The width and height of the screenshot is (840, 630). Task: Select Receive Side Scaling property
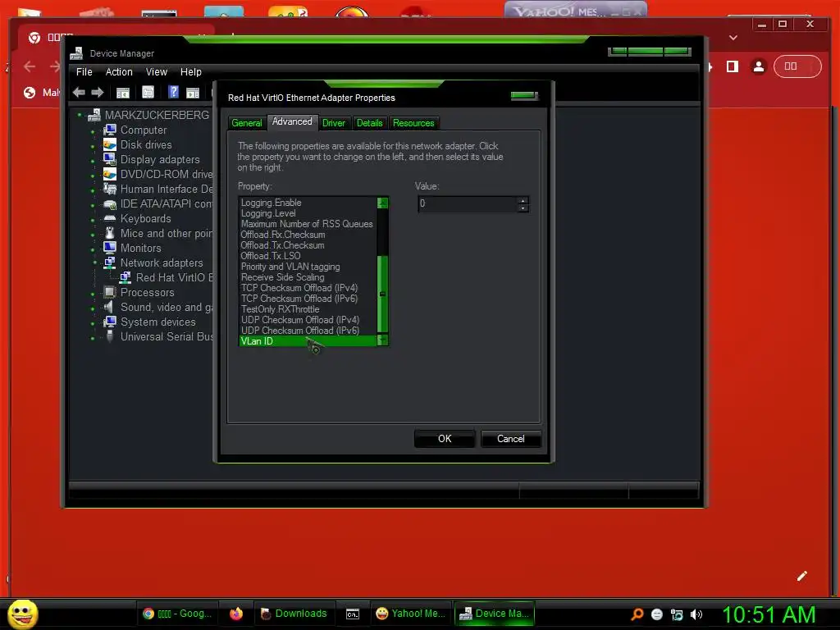(308, 277)
